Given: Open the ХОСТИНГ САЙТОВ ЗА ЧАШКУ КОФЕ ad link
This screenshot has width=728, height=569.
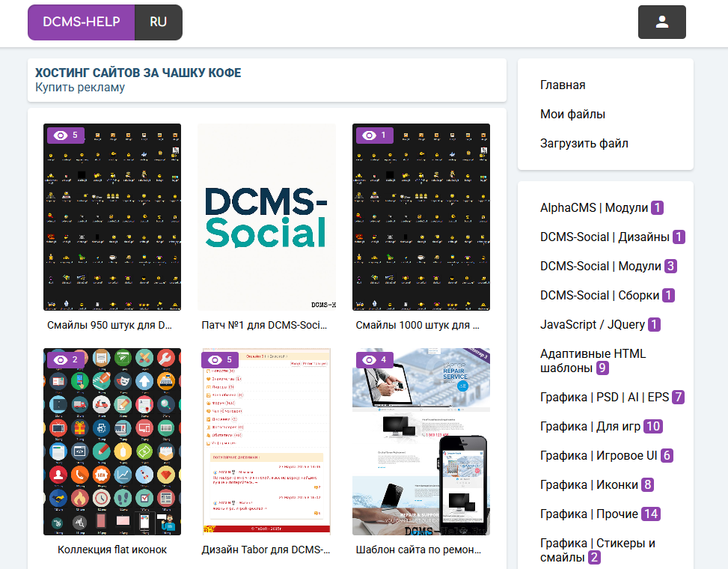Looking at the screenshot, I should 138,73.
